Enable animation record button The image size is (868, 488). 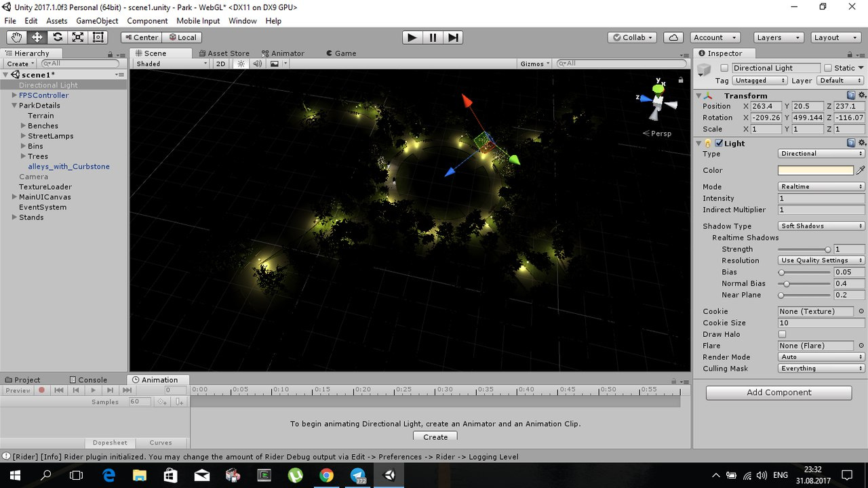(41, 390)
